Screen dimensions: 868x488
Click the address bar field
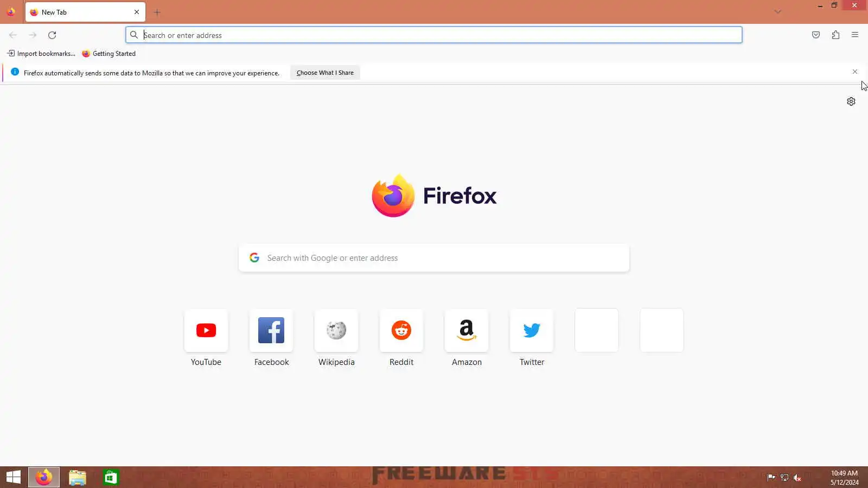[x=434, y=35]
